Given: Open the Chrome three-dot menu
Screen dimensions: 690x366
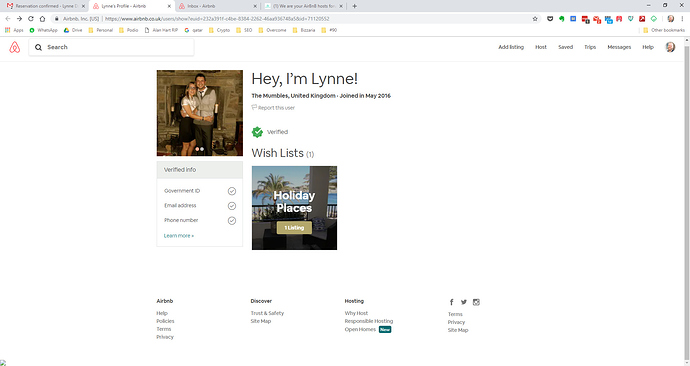Looking at the screenshot, I should coord(683,18).
